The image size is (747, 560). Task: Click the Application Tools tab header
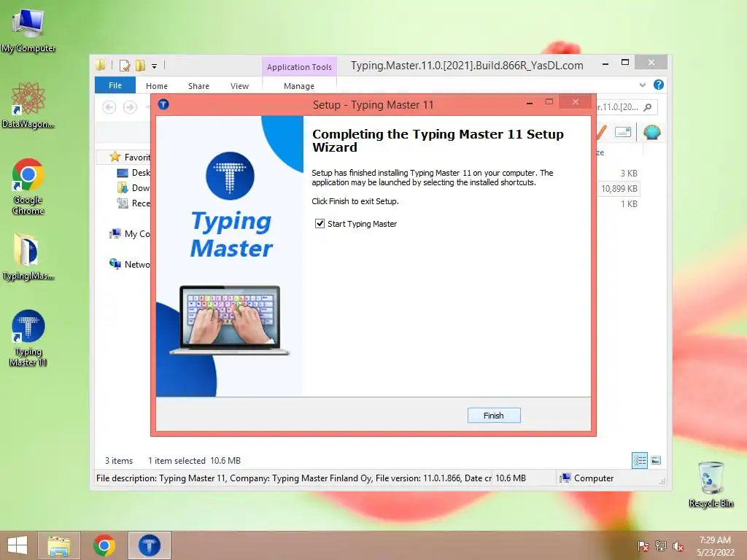299,66
